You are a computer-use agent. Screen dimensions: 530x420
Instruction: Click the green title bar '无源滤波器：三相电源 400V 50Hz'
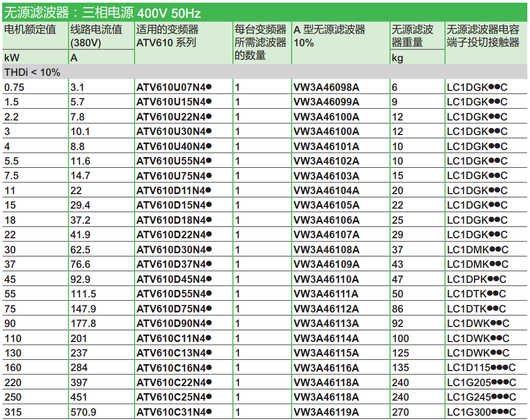coord(102,12)
